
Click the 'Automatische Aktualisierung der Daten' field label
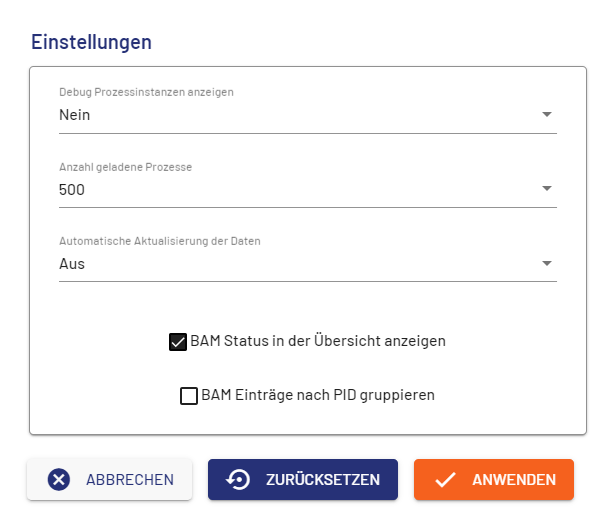click(x=160, y=241)
